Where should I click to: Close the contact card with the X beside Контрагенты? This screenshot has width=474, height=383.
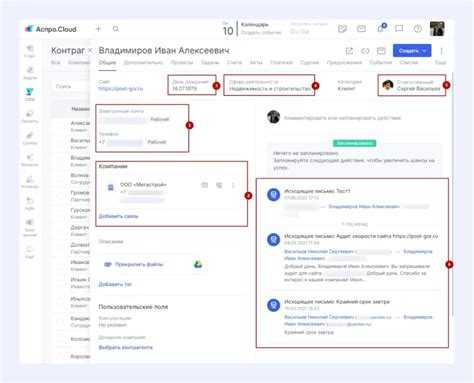pyautogui.click(x=90, y=51)
